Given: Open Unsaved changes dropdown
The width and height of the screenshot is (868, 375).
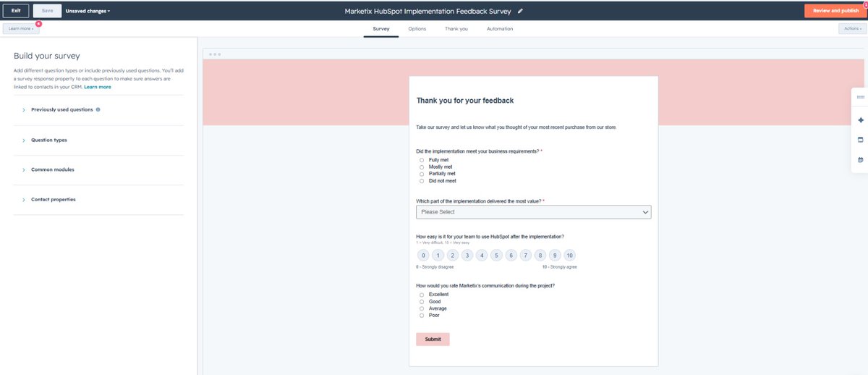Looking at the screenshot, I should click(x=88, y=11).
